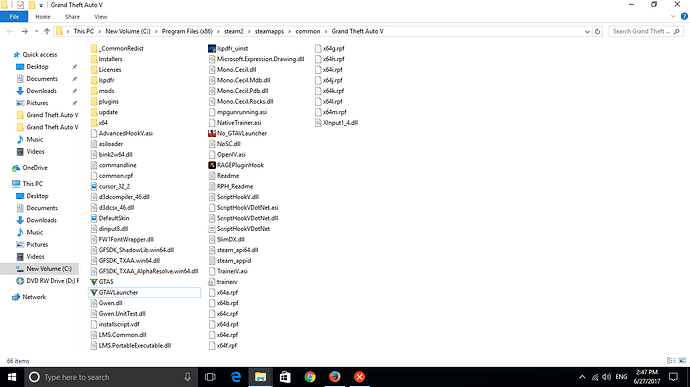Select steam_api64.dll file
This screenshot has width=690, height=387.
coord(233,250)
